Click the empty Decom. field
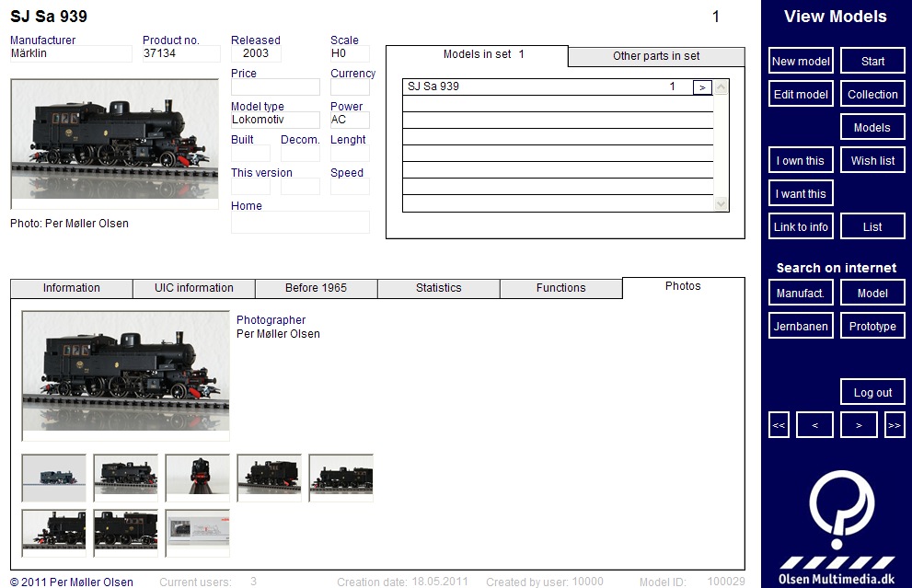The image size is (912, 588). coord(300,154)
